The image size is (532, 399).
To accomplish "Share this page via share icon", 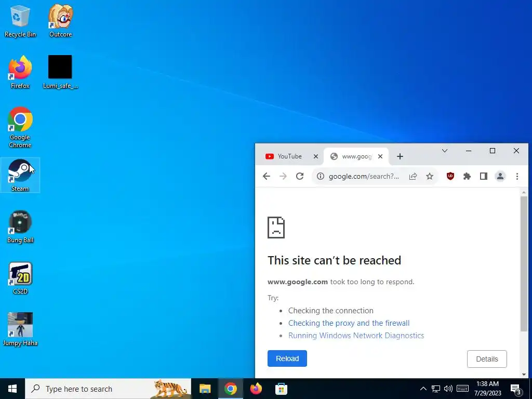I will click(x=413, y=177).
